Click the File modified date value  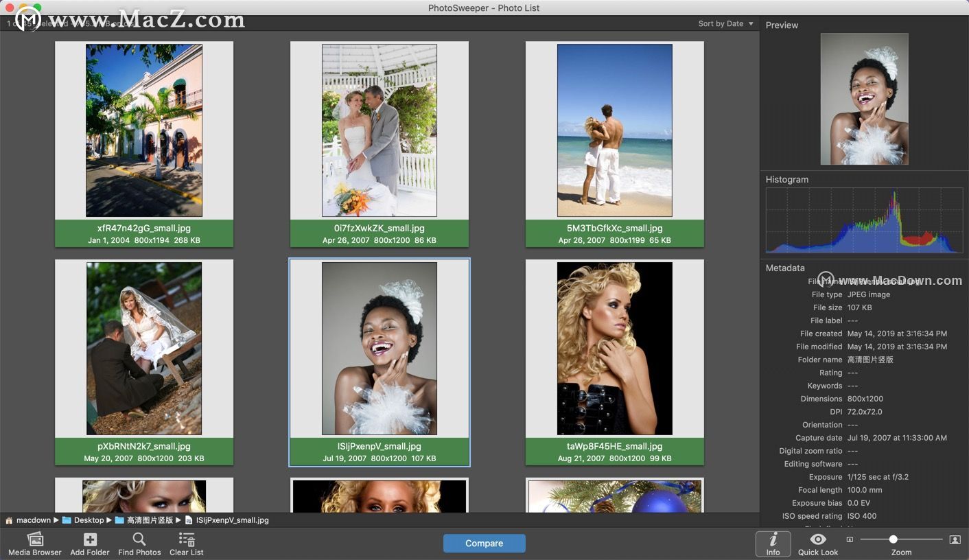(897, 347)
